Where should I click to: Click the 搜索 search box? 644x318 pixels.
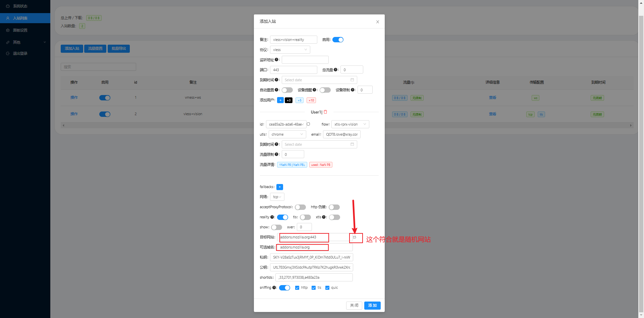(98, 67)
